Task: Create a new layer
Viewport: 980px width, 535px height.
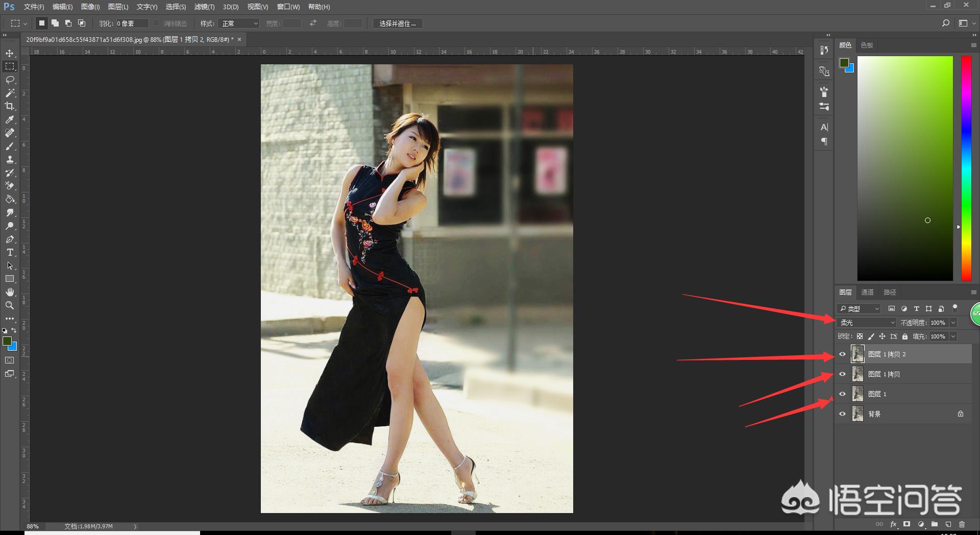Action: point(948,524)
